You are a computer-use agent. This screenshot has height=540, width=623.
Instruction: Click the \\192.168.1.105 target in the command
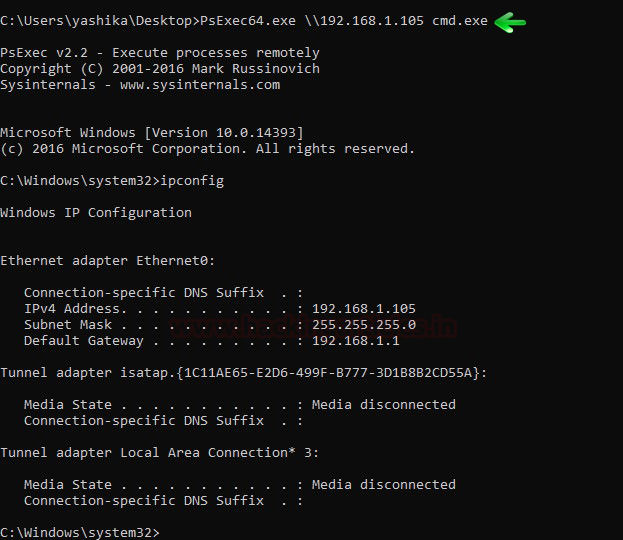coord(364,21)
